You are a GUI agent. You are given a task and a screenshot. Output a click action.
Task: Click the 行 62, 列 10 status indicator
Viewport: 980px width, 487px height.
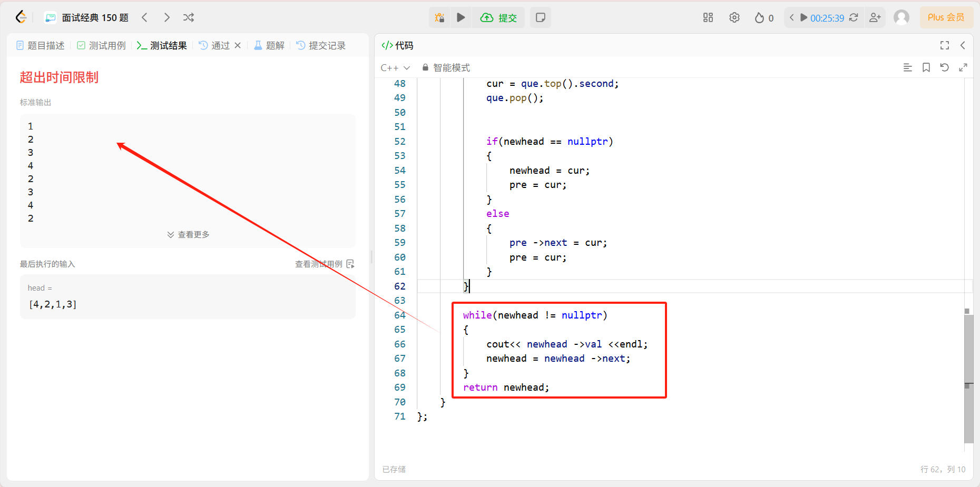[x=943, y=469]
